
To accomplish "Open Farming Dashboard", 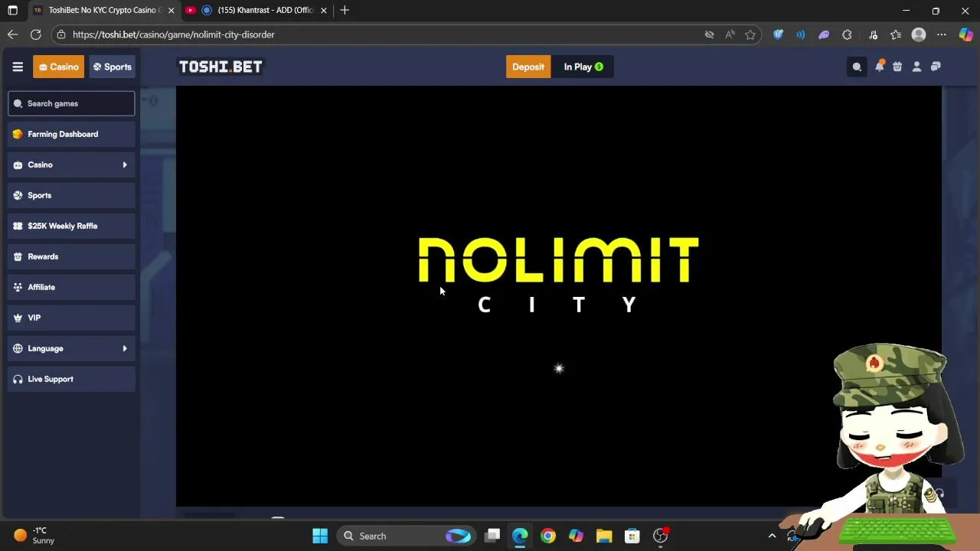I will [x=71, y=134].
